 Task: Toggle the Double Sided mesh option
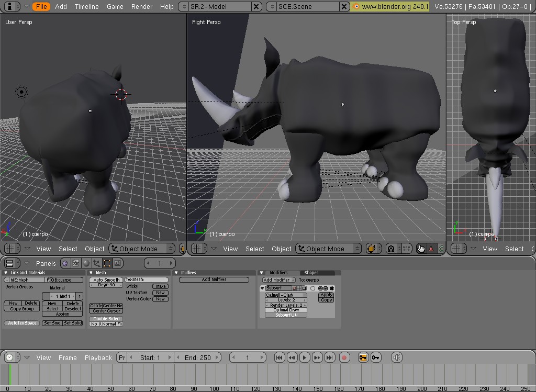pos(106,319)
